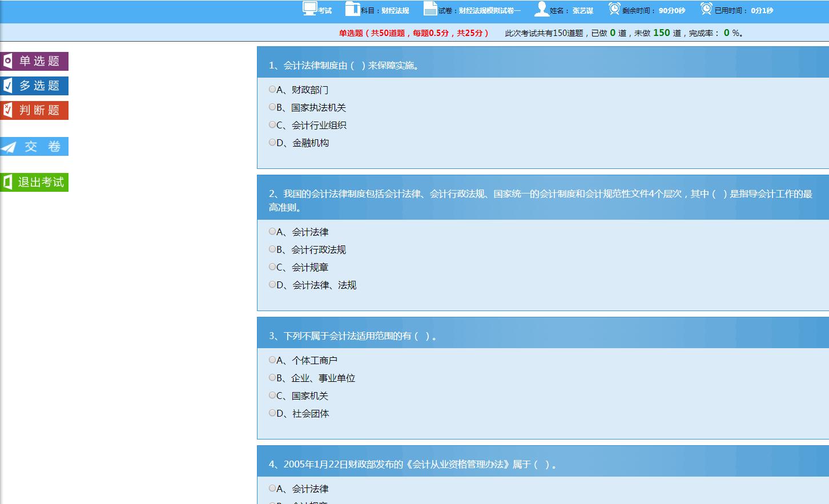The width and height of the screenshot is (829, 504).
Task: Choose option B 国家执法机关 for question 1
Action: coord(272,107)
